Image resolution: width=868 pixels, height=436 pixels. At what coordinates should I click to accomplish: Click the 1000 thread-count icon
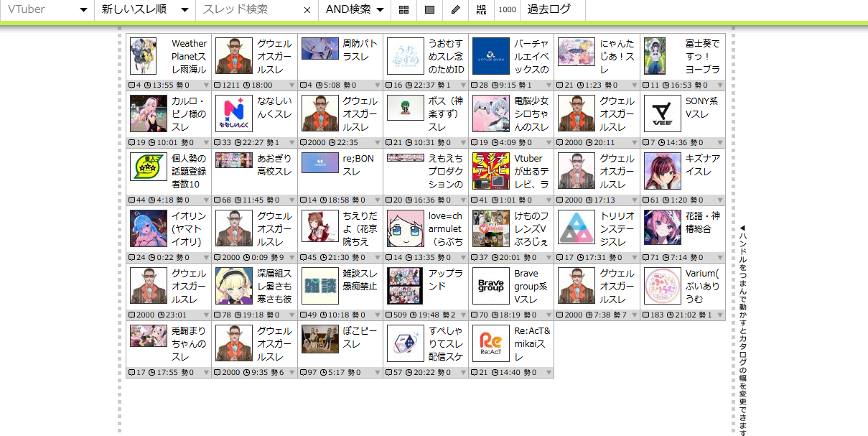tap(507, 10)
